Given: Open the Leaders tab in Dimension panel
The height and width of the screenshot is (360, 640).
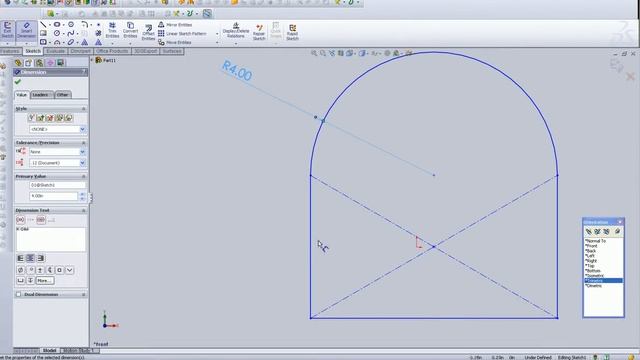Looking at the screenshot, I should pyautogui.click(x=42, y=95).
